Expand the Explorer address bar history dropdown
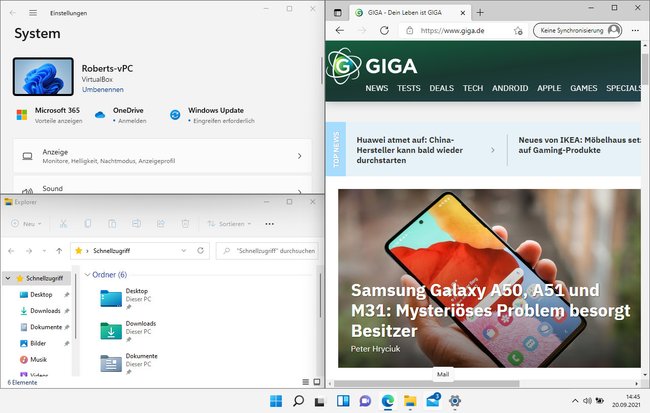 tap(184, 250)
